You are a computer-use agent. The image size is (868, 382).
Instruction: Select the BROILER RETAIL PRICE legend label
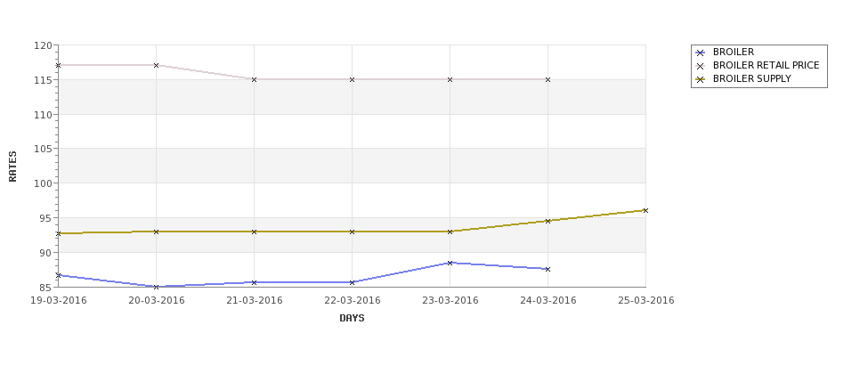click(x=766, y=65)
